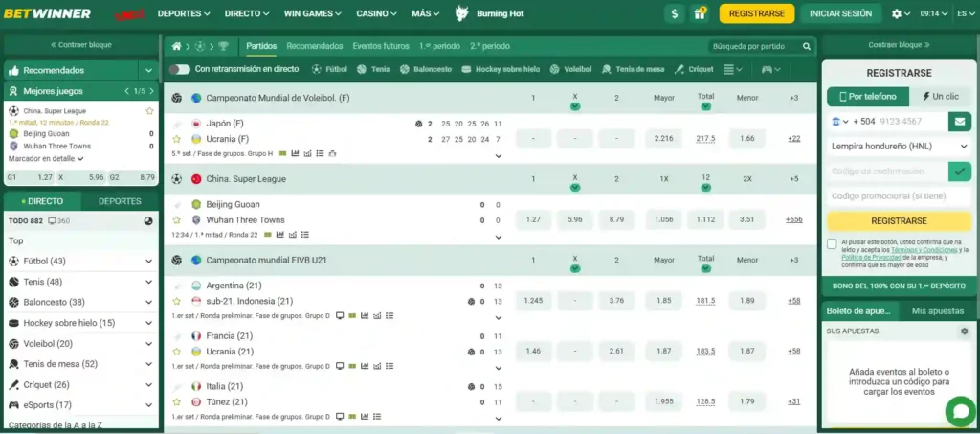Open settings gear in header
980x434 pixels.
click(897, 13)
